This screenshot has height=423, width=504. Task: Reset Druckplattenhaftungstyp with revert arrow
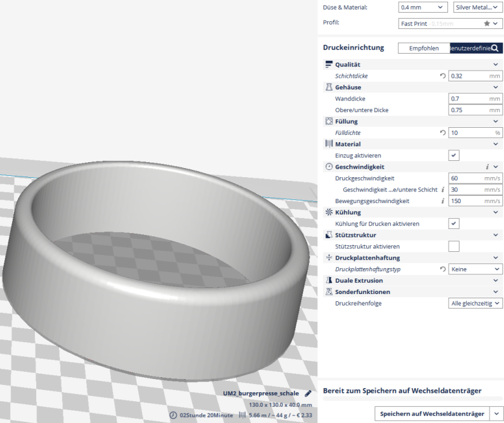pos(443,269)
